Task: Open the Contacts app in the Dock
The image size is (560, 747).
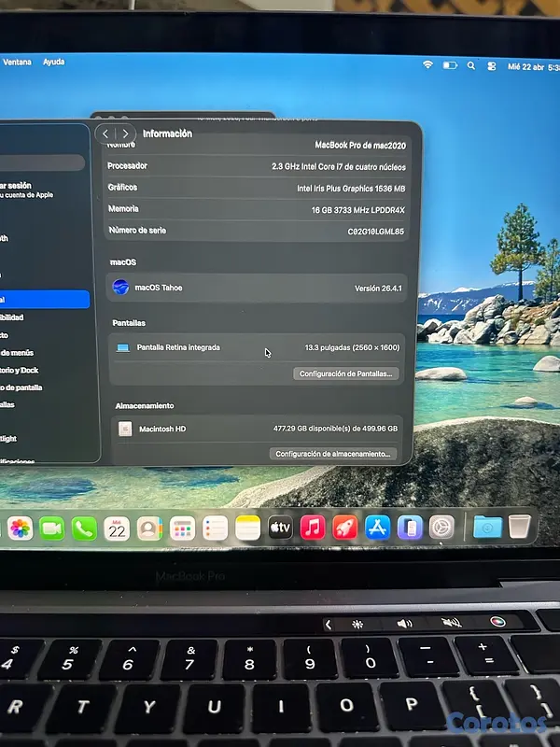Action: coord(149,529)
